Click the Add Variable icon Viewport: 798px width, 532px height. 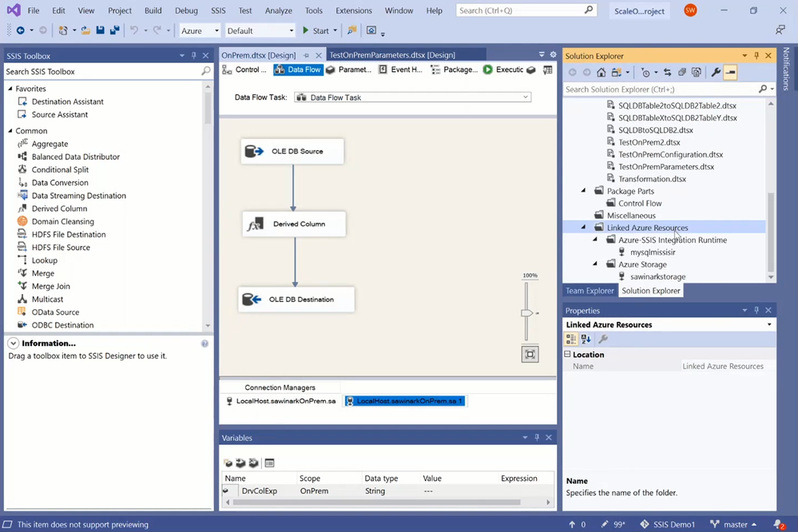(228, 463)
